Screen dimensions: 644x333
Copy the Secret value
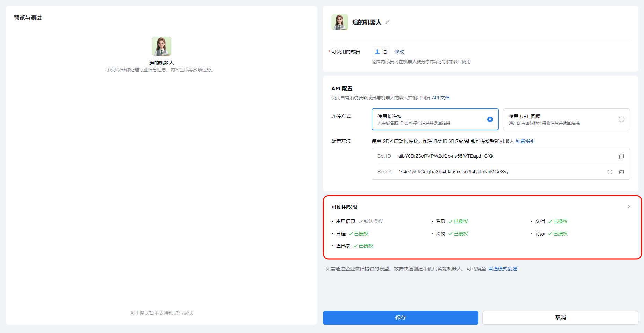pos(621,172)
